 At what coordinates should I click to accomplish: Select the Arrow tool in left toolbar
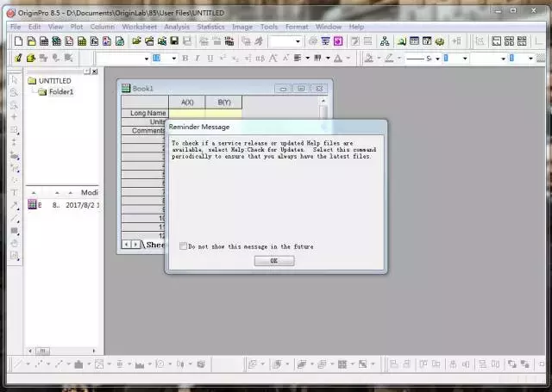pyautogui.click(x=15, y=205)
